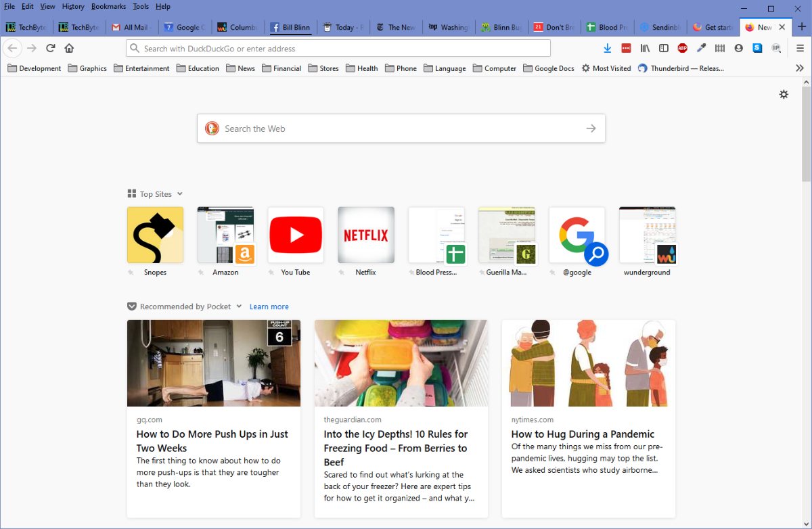The width and height of the screenshot is (812, 529).
Task: Open the Health bookmarks folder
Action: tap(362, 68)
